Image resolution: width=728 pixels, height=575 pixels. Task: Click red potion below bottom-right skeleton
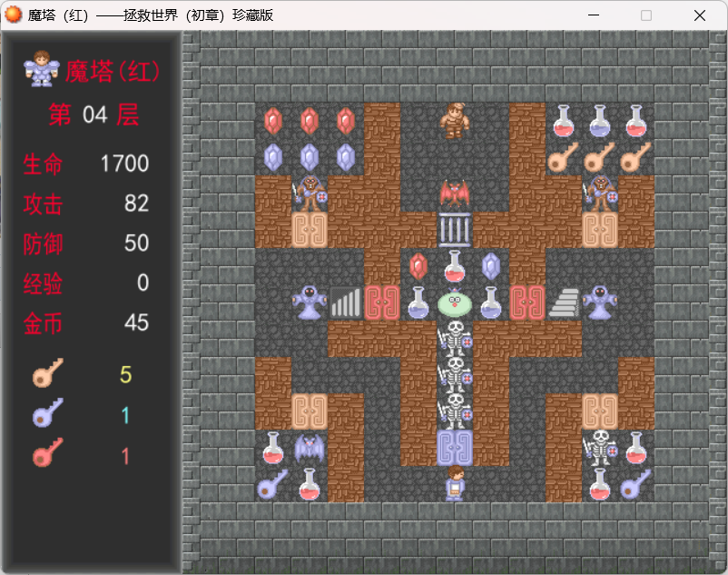(x=599, y=483)
